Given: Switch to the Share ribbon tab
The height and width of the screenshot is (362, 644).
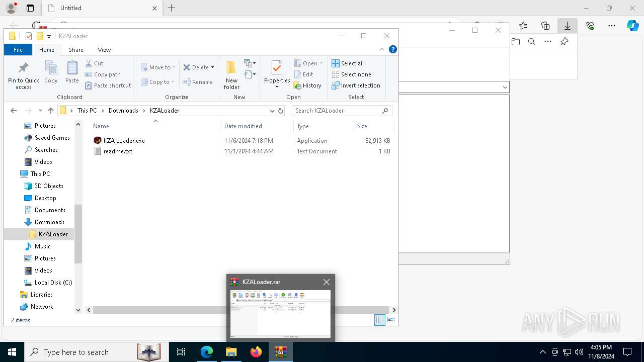Looking at the screenshot, I should (76, 50).
